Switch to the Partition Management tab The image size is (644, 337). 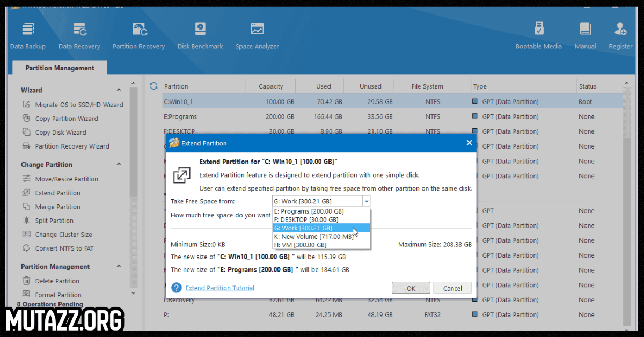pos(58,68)
